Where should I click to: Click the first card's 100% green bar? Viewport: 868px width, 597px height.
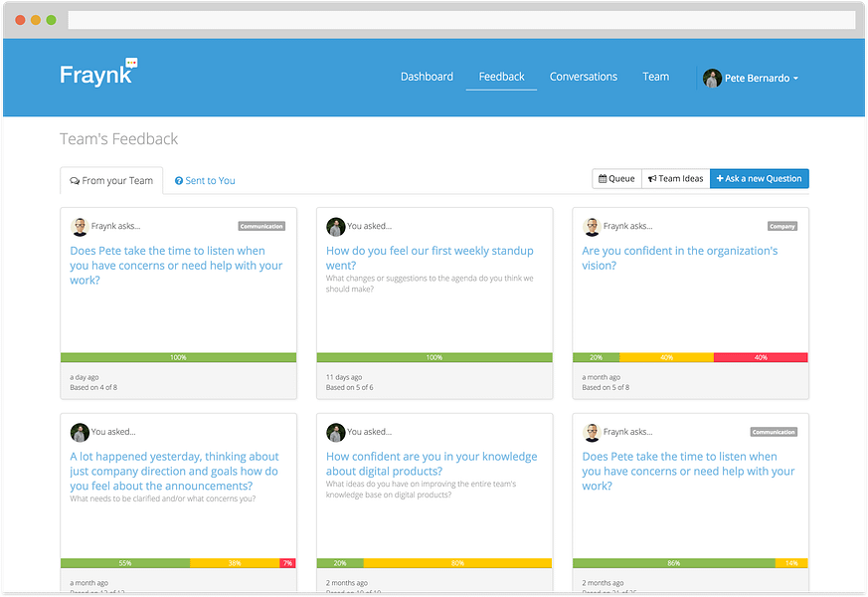[178, 358]
